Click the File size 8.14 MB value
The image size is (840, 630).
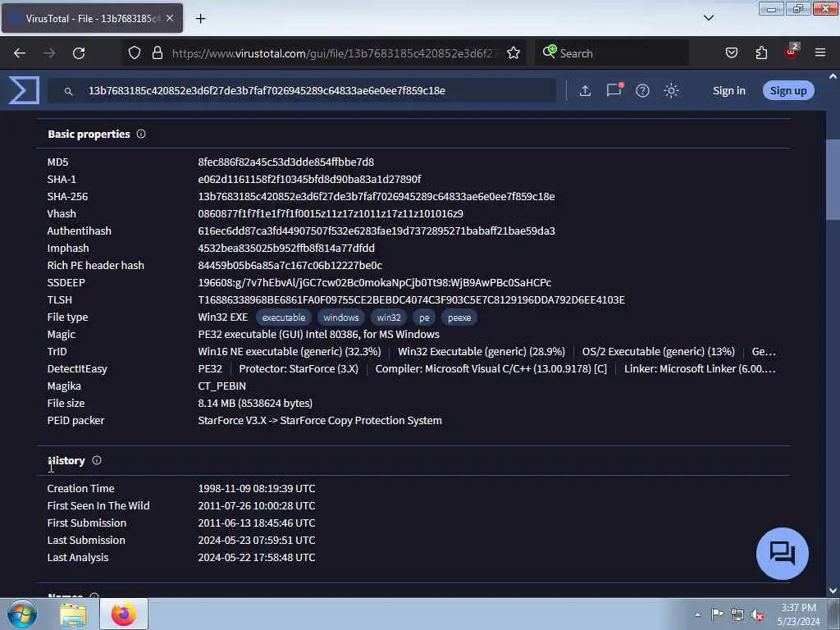255,403
